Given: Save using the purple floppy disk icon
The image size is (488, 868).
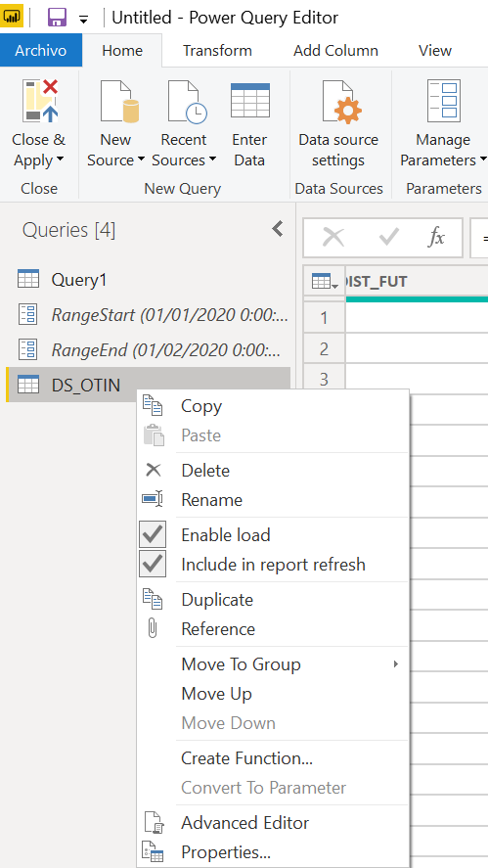Looking at the screenshot, I should [x=57, y=18].
